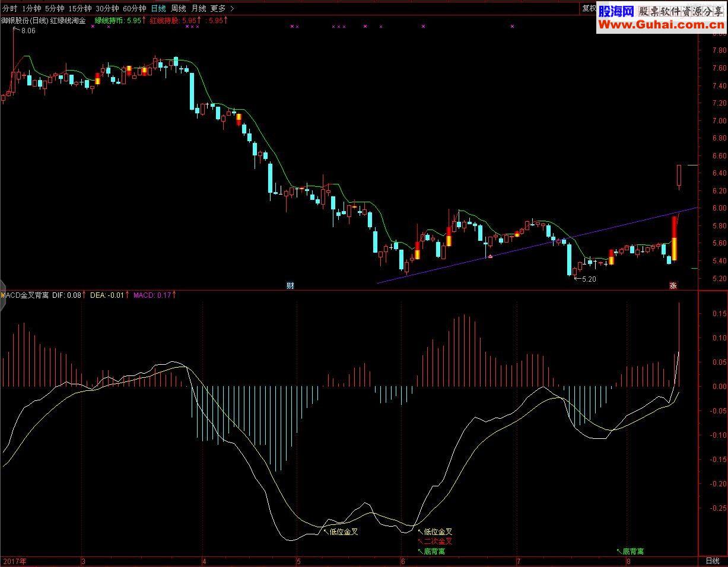Click the -0.10 level on the MACD axis
The height and width of the screenshot is (567, 728).
click(717, 435)
